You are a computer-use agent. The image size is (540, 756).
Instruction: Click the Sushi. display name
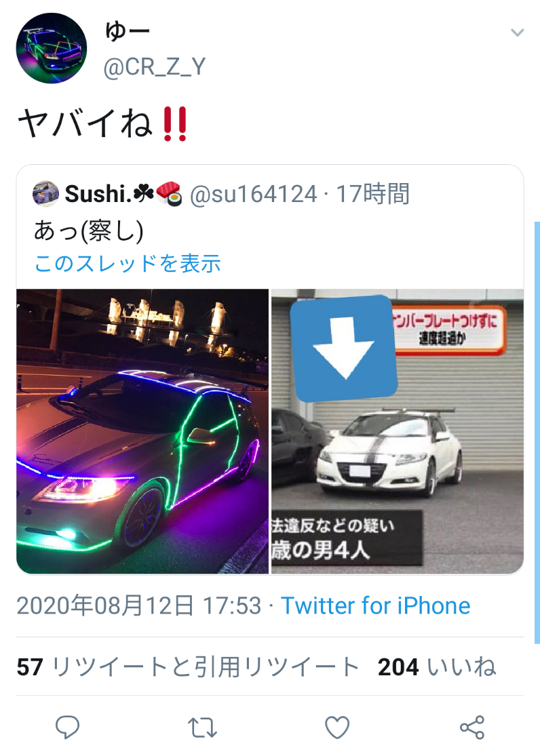coord(96,195)
